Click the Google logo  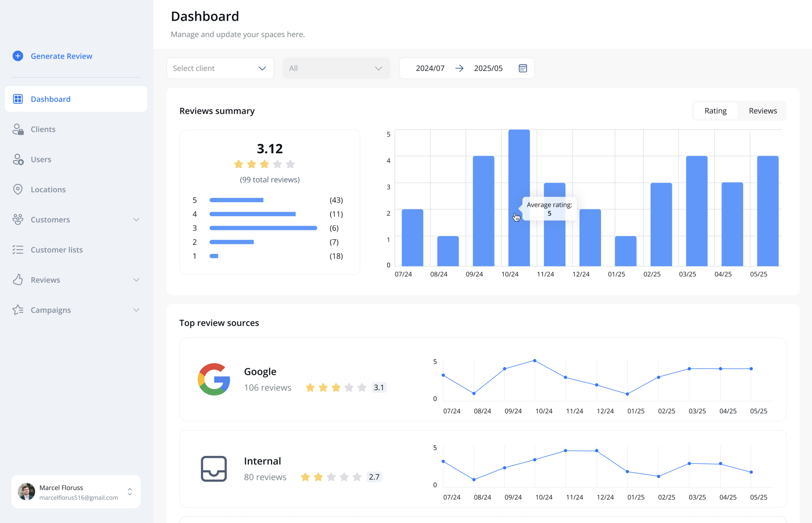click(214, 379)
